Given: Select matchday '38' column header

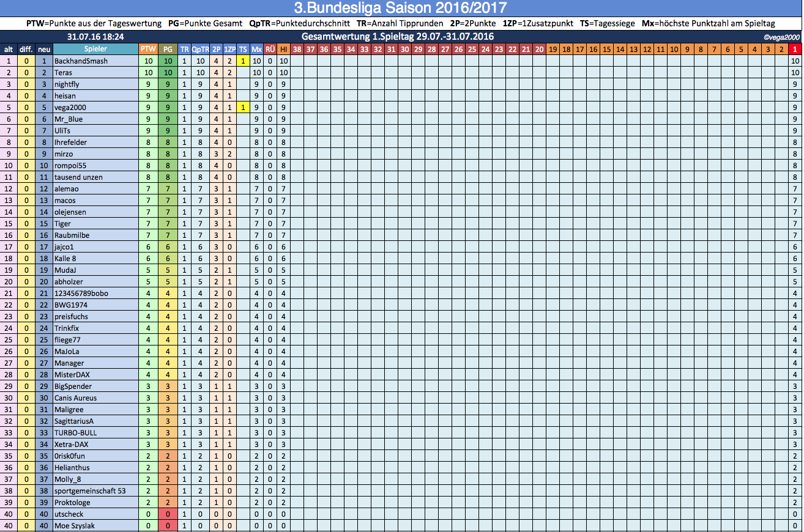Looking at the screenshot, I should tap(297, 49).
